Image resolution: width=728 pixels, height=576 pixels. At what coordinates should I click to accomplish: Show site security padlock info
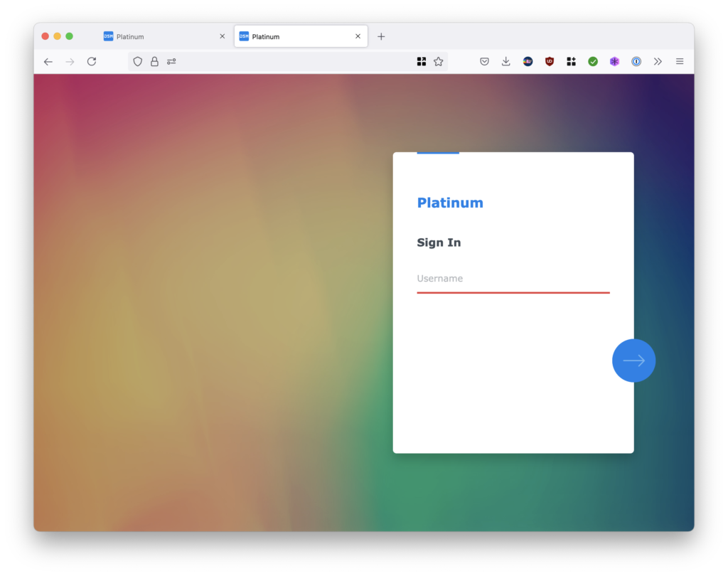point(154,61)
